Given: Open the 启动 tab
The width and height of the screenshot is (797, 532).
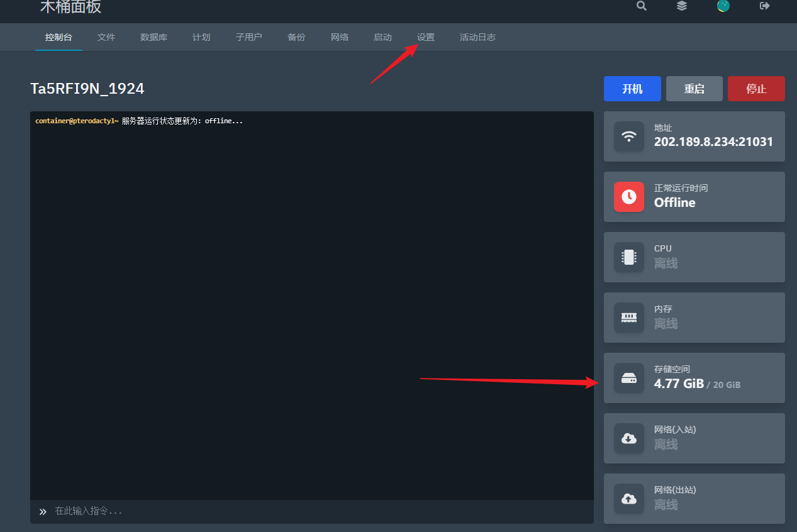Looking at the screenshot, I should tap(382, 37).
